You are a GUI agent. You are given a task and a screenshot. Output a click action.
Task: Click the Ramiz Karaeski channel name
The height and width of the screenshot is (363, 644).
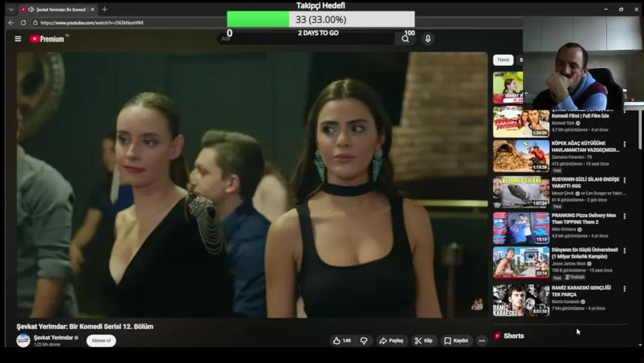[x=565, y=302]
